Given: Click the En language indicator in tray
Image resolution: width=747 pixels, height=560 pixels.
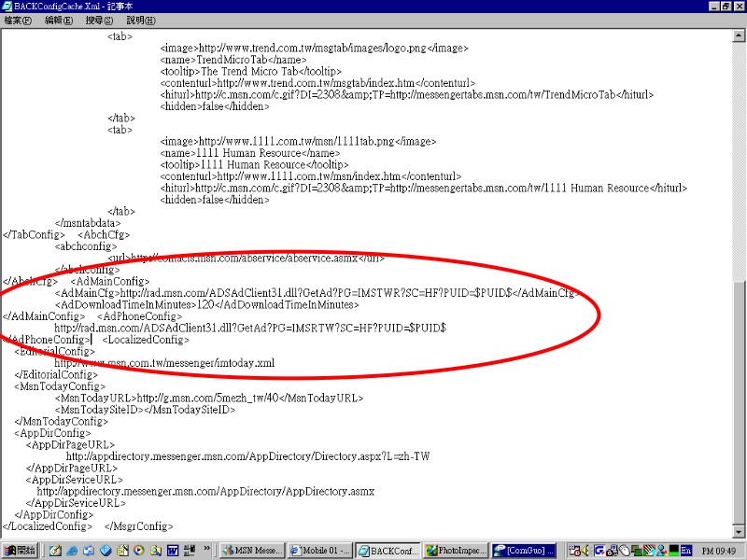Looking at the screenshot, I should (686, 551).
